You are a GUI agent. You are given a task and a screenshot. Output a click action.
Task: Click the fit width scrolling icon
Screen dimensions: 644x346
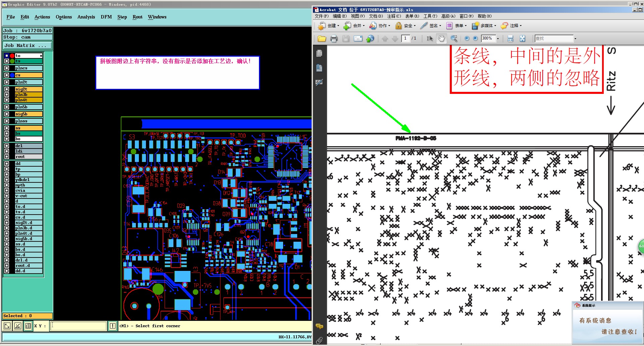pyautogui.click(x=510, y=39)
